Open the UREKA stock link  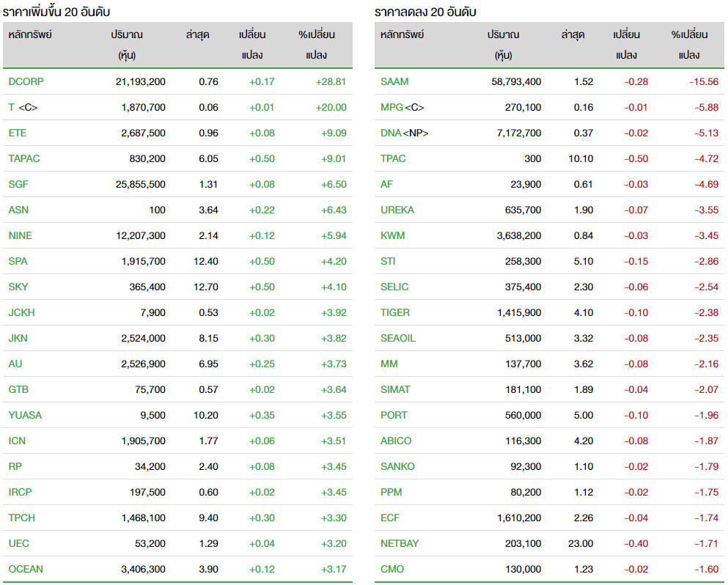[x=397, y=210]
